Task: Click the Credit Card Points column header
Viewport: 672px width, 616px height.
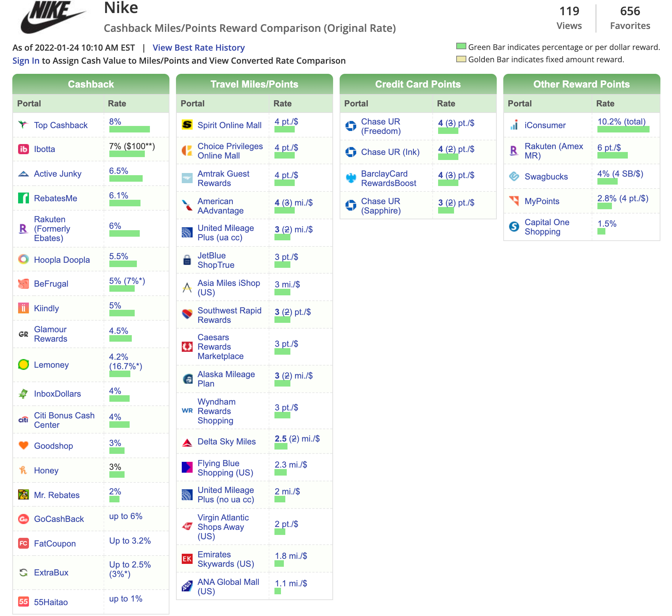Action: 418,84
